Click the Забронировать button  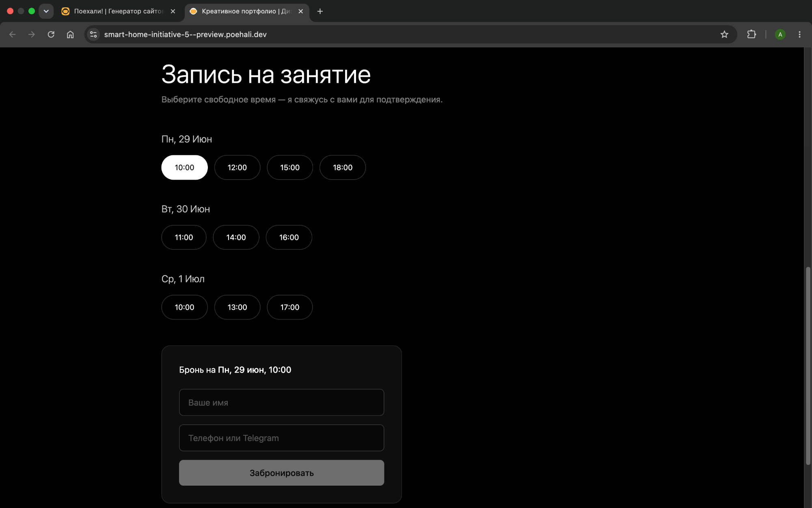pos(281,473)
